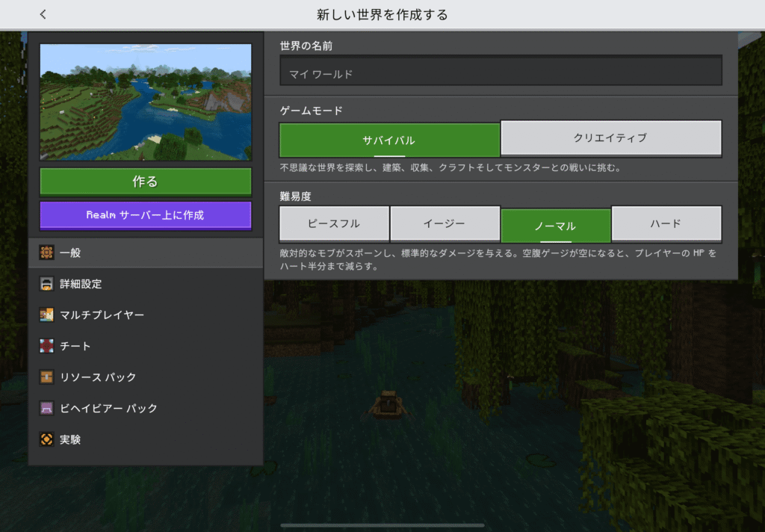This screenshot has height=532, width=765.
Task: Click the マルチプレイヤー icon
Action: point(47,315)
